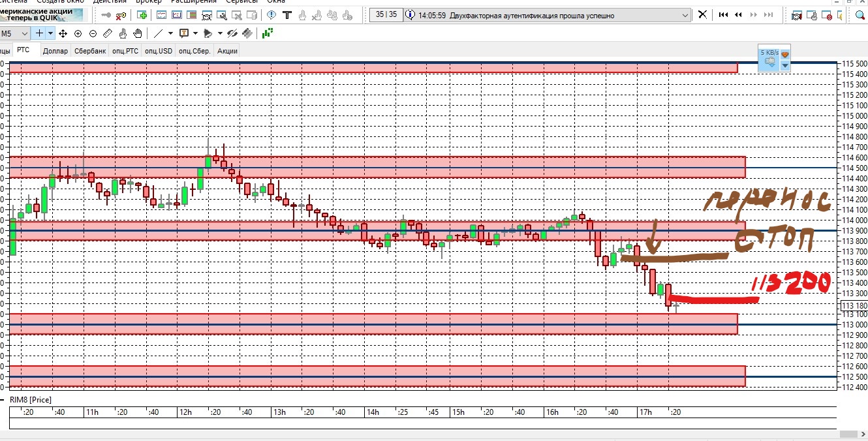Open the Действия menu

[110, 2]
